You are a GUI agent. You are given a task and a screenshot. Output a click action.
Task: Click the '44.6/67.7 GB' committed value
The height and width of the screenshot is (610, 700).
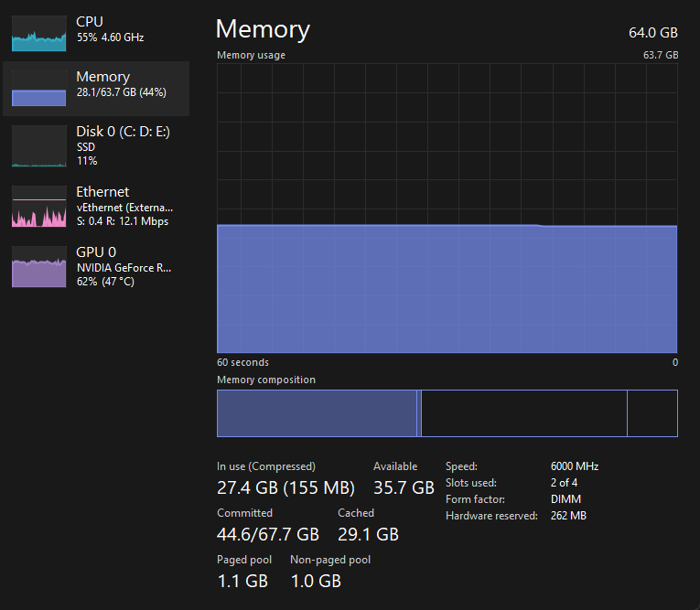268,534
